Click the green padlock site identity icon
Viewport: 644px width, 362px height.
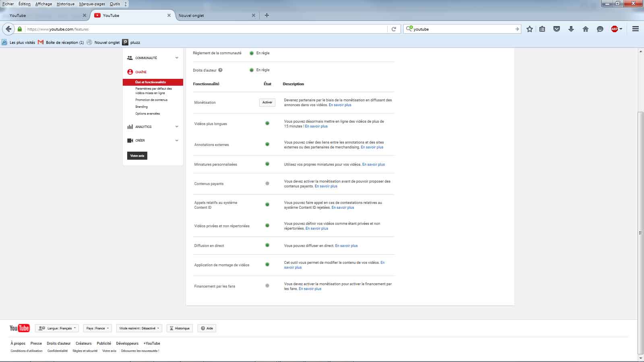click(20, 29)
